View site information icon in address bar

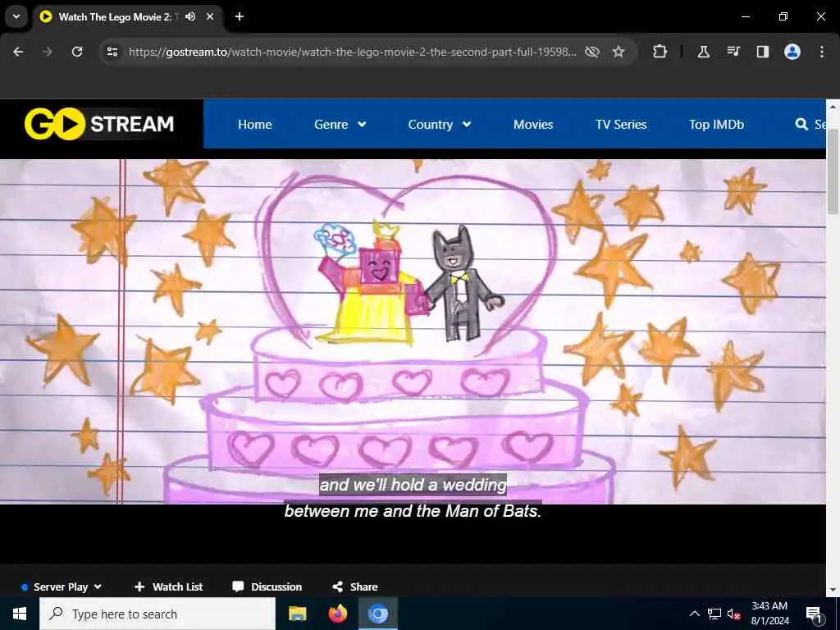(112, 52)
